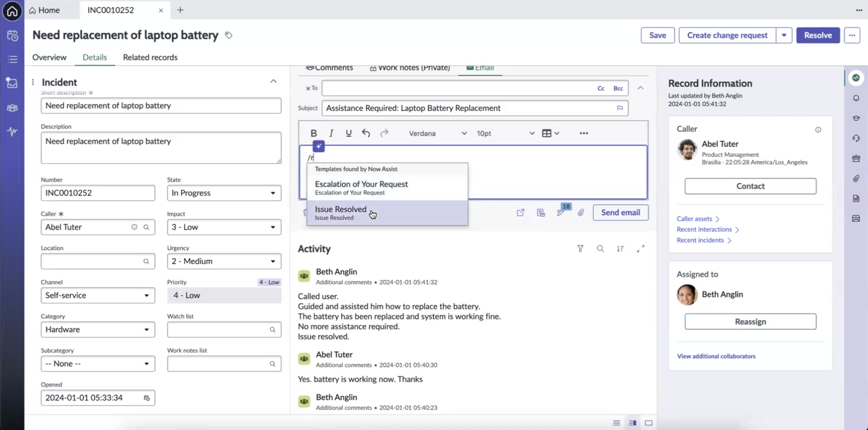Open the Recent interactions link

(x=708, y=230)
